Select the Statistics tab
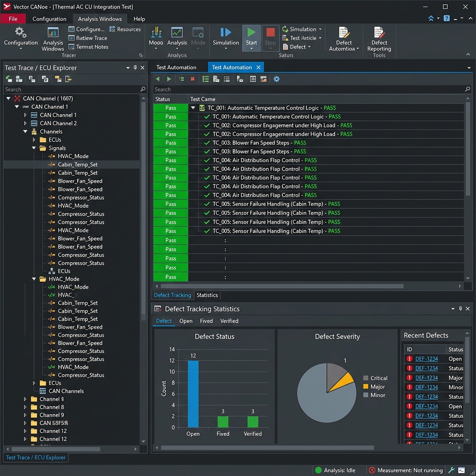 207,295
